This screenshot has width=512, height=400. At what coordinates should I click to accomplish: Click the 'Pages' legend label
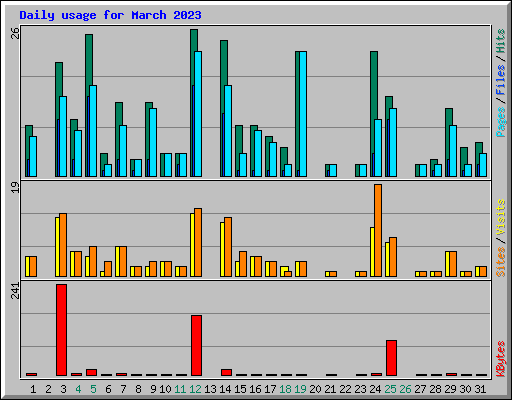tap(500, 122)
